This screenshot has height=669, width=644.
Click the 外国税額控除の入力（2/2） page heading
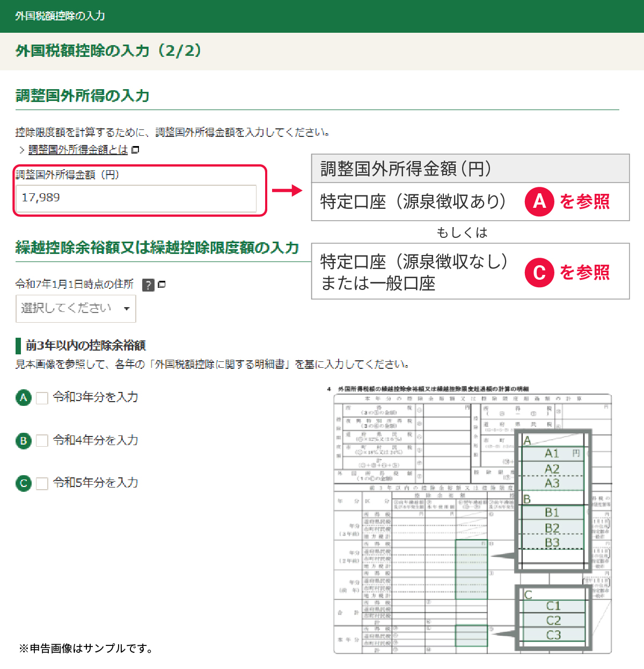(109, 51)
